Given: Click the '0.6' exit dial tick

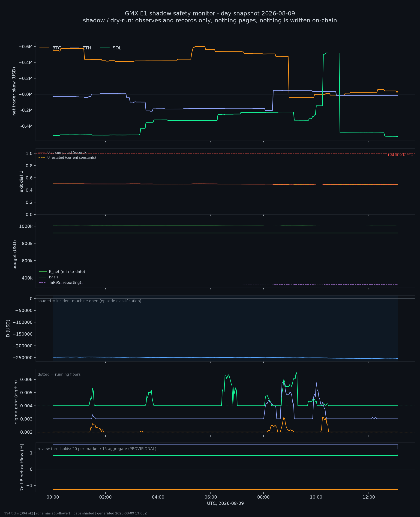Looking at the screenshot, I should (29, 178).
